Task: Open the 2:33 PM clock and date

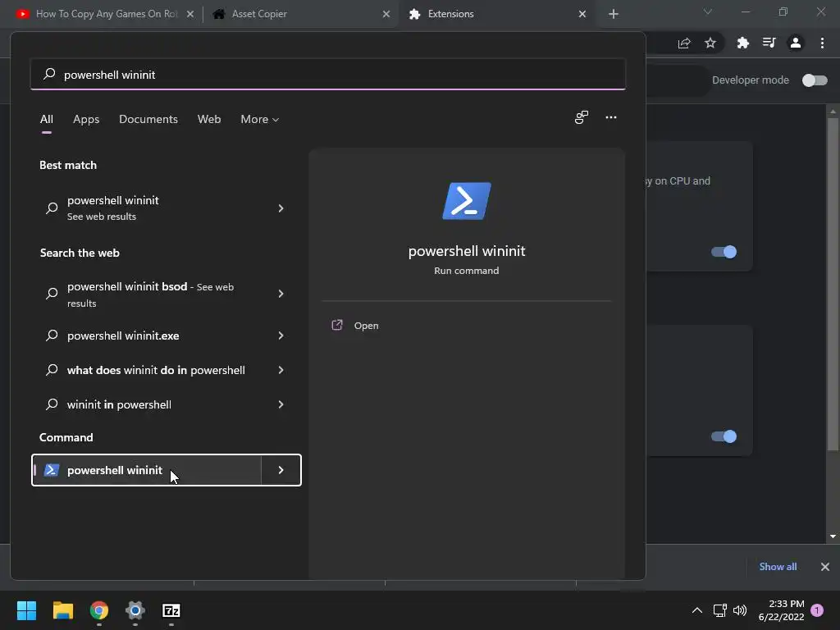Action: coord(781,610)
